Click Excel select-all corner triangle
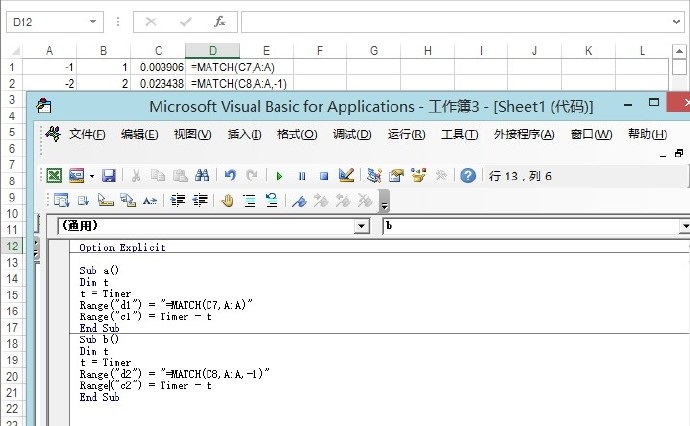690x426 pixels. pos(15,51)
